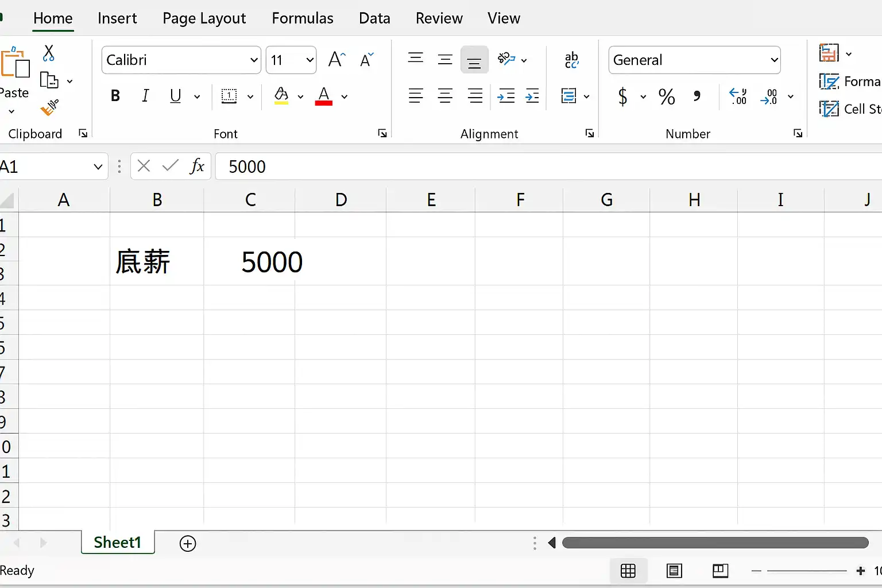Click the Increase Indent icon
Viewport: 882px width, 588px height.
click(x=532, y=96)
